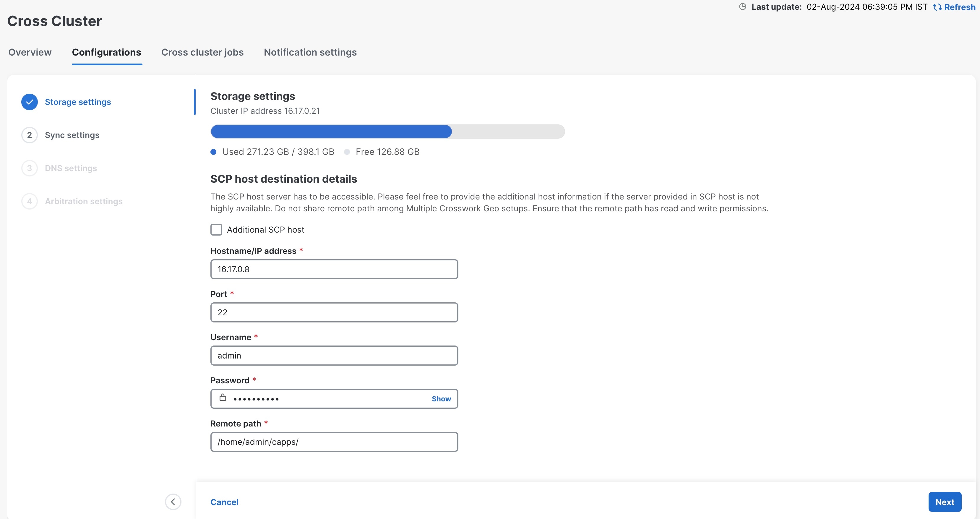The image size is (980, 519).
Task: Click the step 2 circle icon
Action: pos(29,135)
